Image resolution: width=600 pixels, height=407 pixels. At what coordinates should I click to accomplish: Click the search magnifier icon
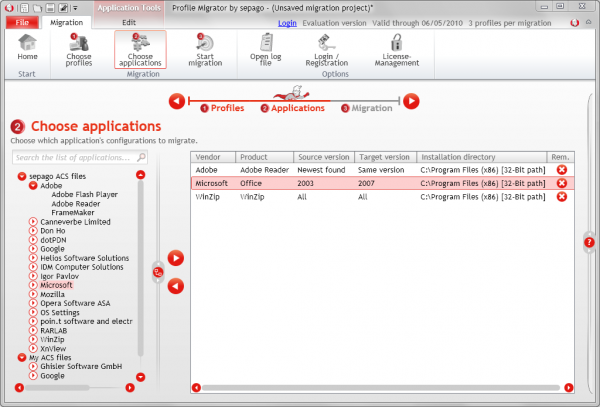(141, 157)
